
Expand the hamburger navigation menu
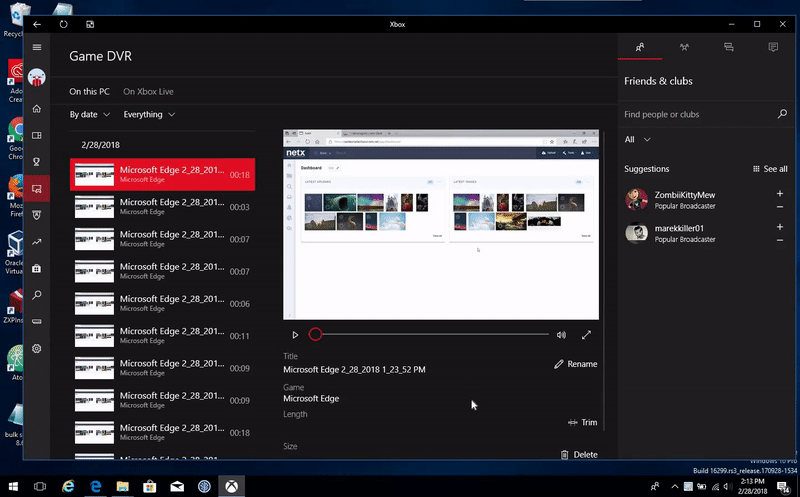(37, 47)
